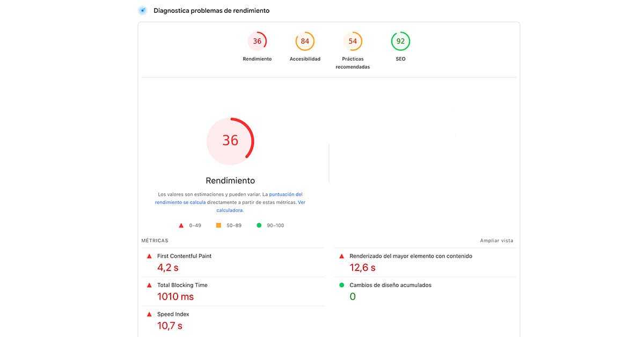Open the Prácticas recomendadas score gauge 54
The image size is (644, 337).
[x=353, y=41]
